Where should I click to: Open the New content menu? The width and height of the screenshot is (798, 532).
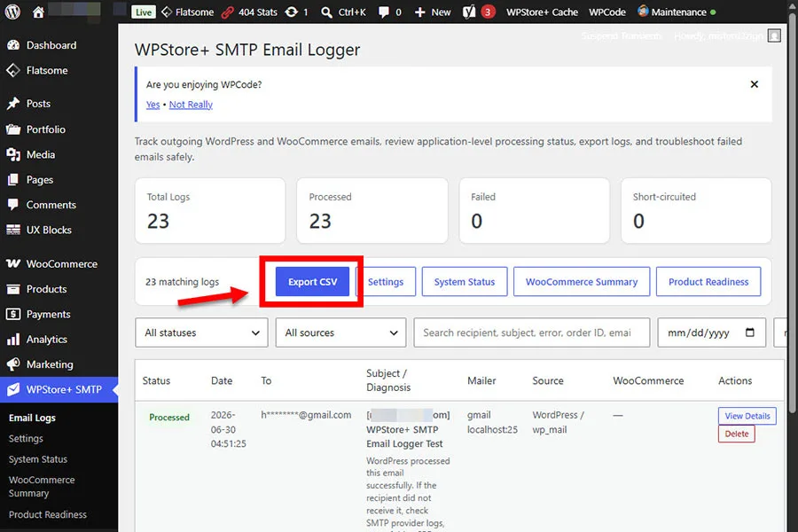pyautogui.click(x=433, y=12)
